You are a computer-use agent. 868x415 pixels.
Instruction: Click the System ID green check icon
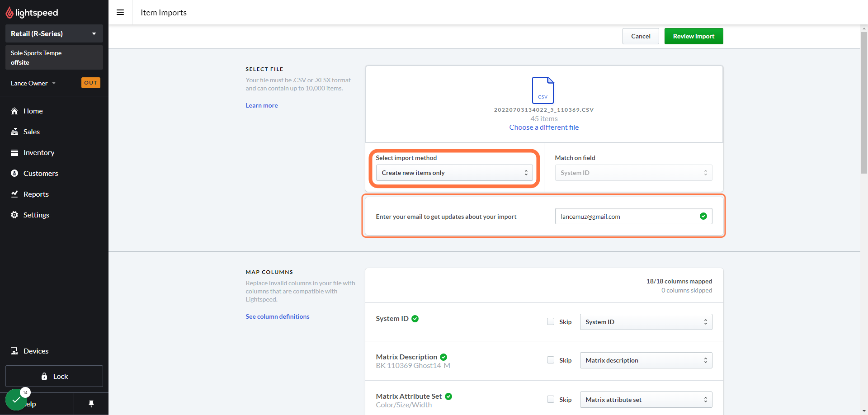415,319
